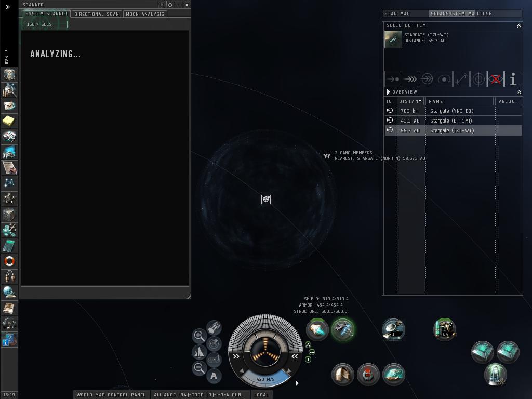Switch to System Scanner tab

click(46, 14)
